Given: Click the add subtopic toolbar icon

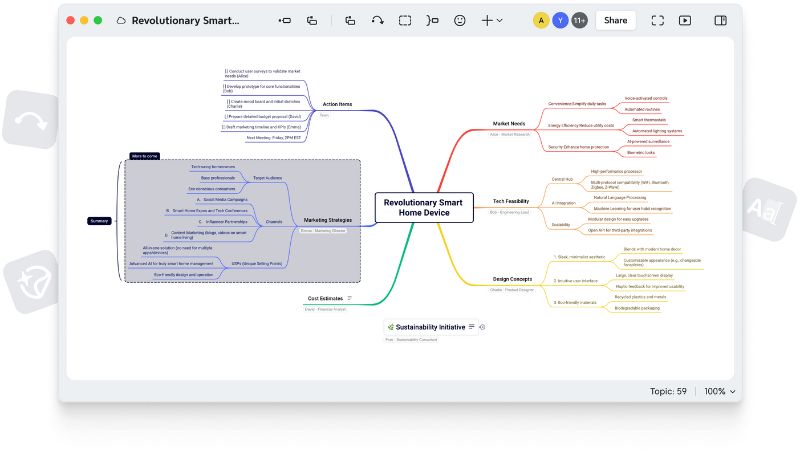Looking at the screenshot, I should pos(312,20).
